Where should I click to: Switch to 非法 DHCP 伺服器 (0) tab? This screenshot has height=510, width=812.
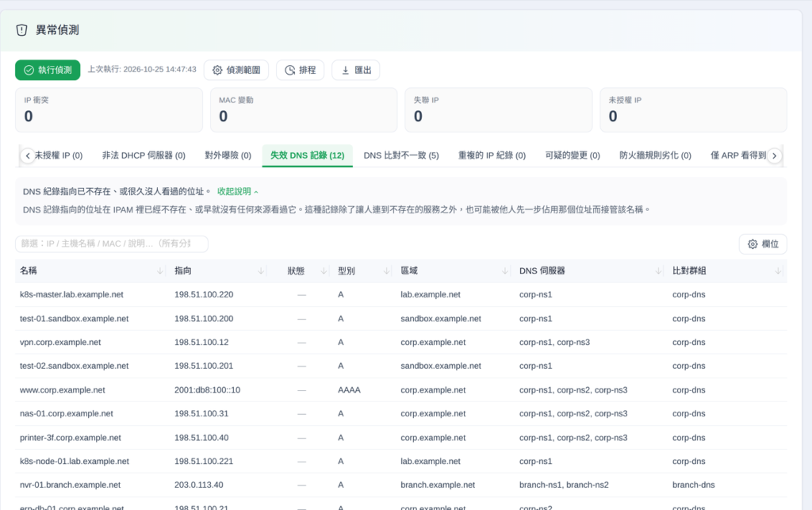pyautogui.click(x=144, y=155)
